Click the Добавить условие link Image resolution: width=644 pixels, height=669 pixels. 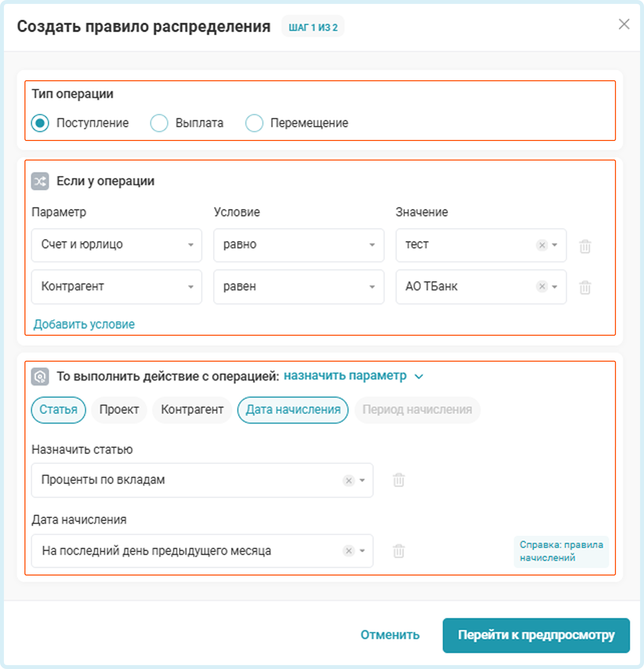click(x=84, y=324)
